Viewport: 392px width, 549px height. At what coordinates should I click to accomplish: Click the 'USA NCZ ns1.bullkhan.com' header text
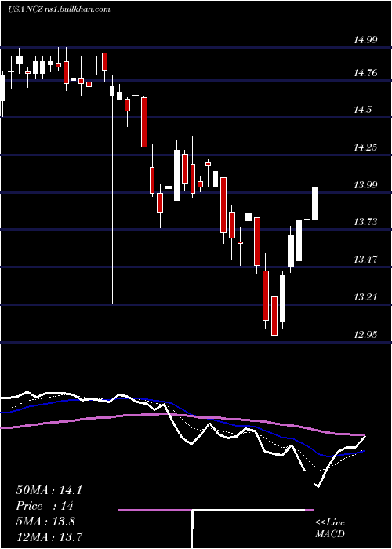(x=59, y=9)
